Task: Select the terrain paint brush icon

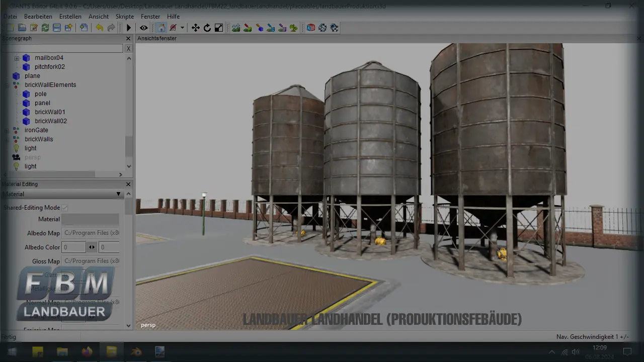Action: tap(248, 28)
